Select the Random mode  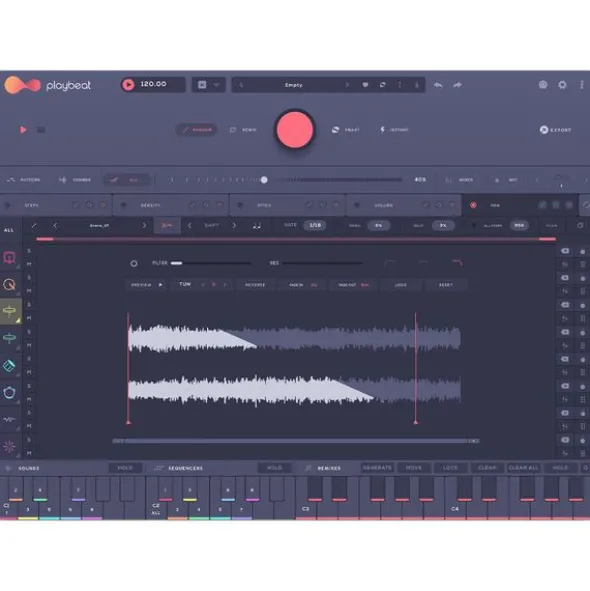196,130
